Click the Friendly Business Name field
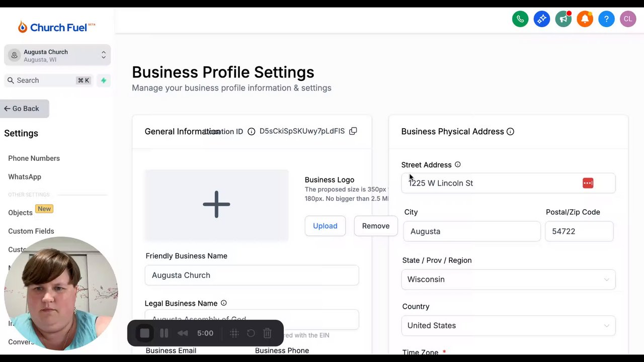The height and width of the screenshot is (362, 644). [252, 276]
